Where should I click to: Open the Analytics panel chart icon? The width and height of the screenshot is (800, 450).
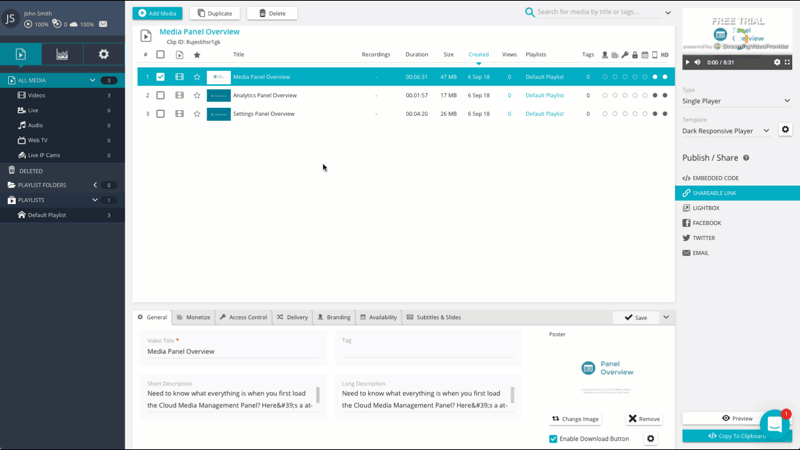62,54
